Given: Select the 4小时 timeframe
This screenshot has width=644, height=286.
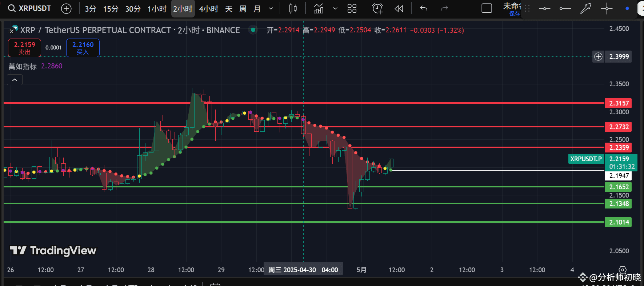Looking at the screenshot, I should point(208,9).
